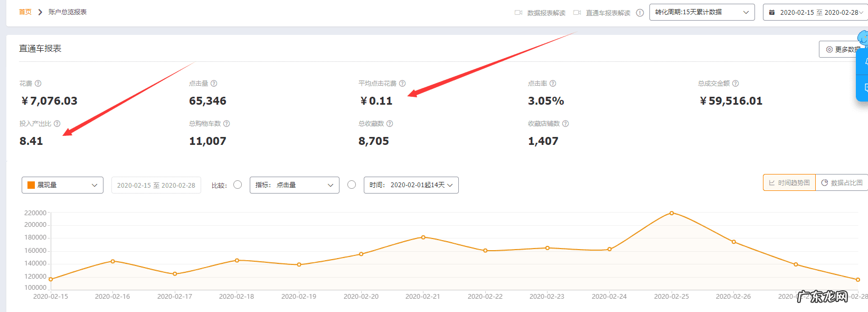Click the 花费 value ¥7,076.03

tap(49, 101)
